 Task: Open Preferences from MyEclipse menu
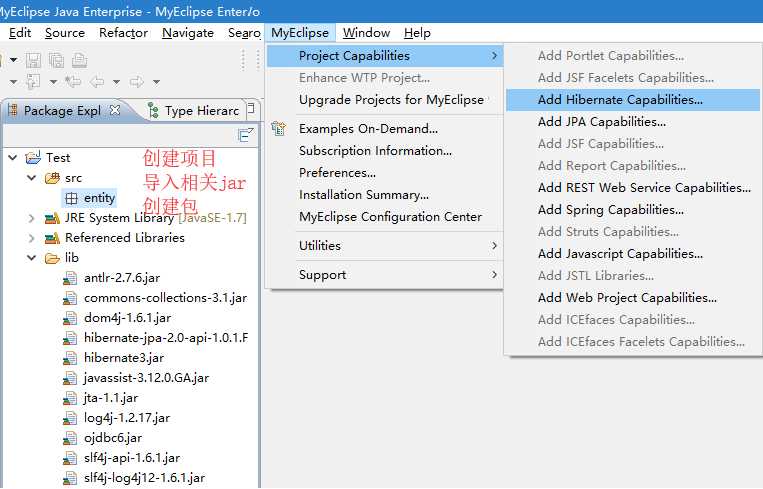(x=385, y=173)
